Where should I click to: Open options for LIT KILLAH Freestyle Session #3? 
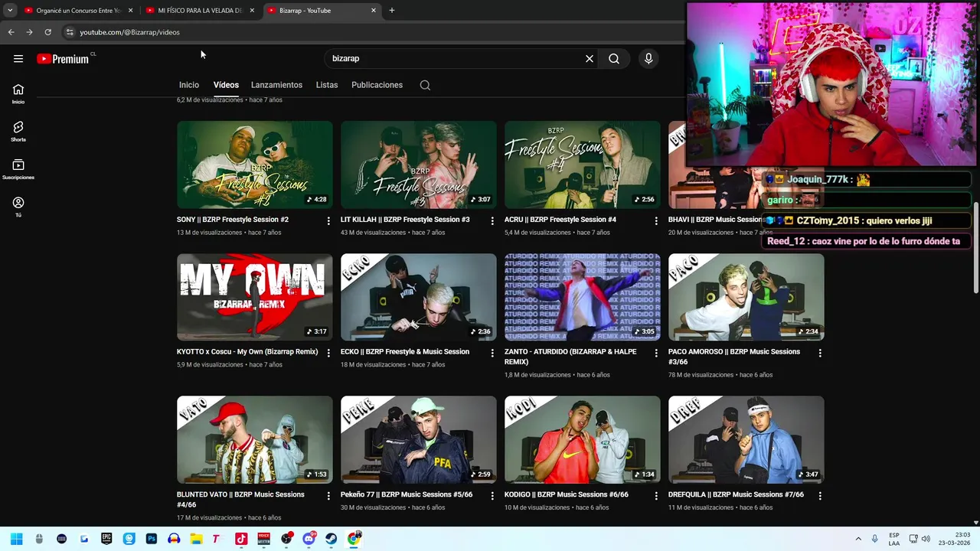click(492, 220)
